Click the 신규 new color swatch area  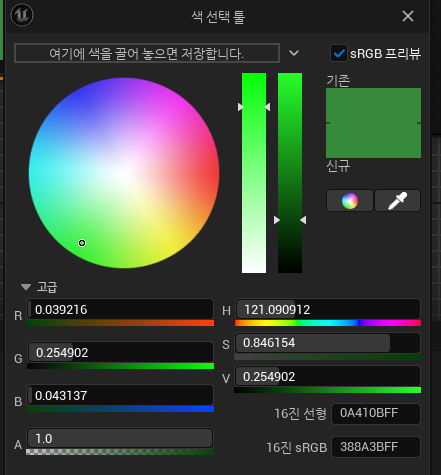click(x=373, y=140)
